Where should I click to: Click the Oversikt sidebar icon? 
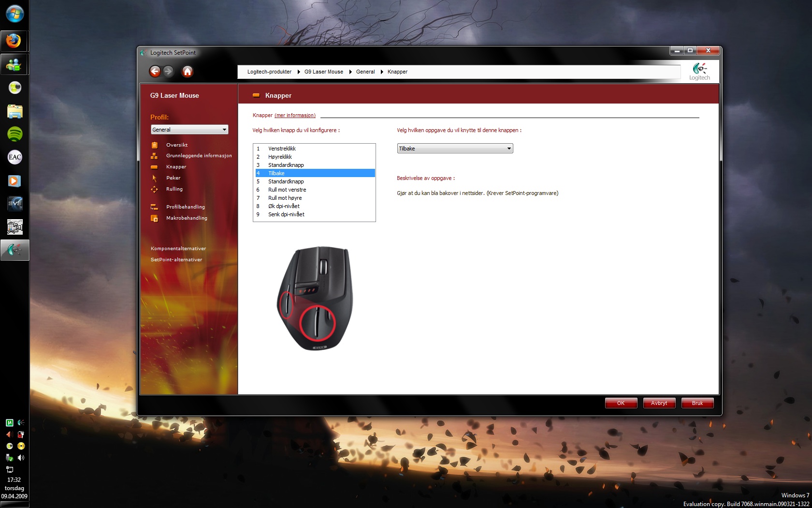tap(154, 145)
